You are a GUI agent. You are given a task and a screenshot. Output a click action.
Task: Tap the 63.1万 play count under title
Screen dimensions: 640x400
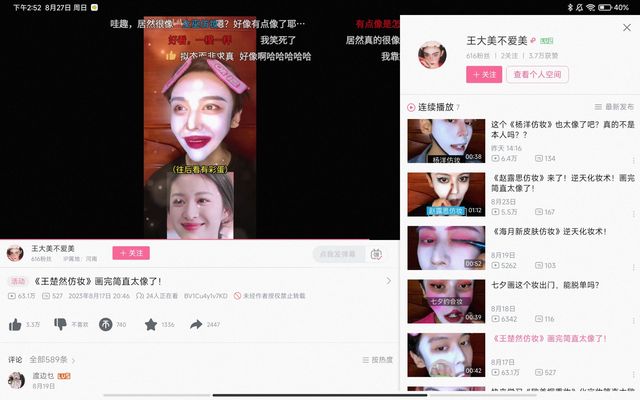click(22, 296)
